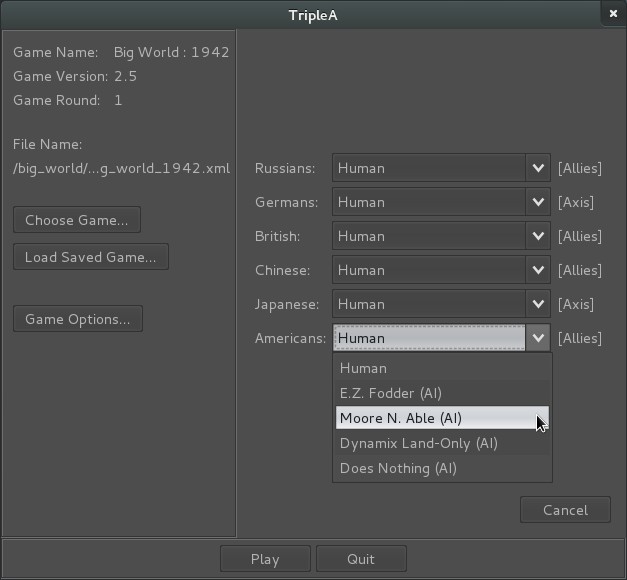
Task: Click the [Allies] tag beside Americans
Action: (x=580, y=338)
